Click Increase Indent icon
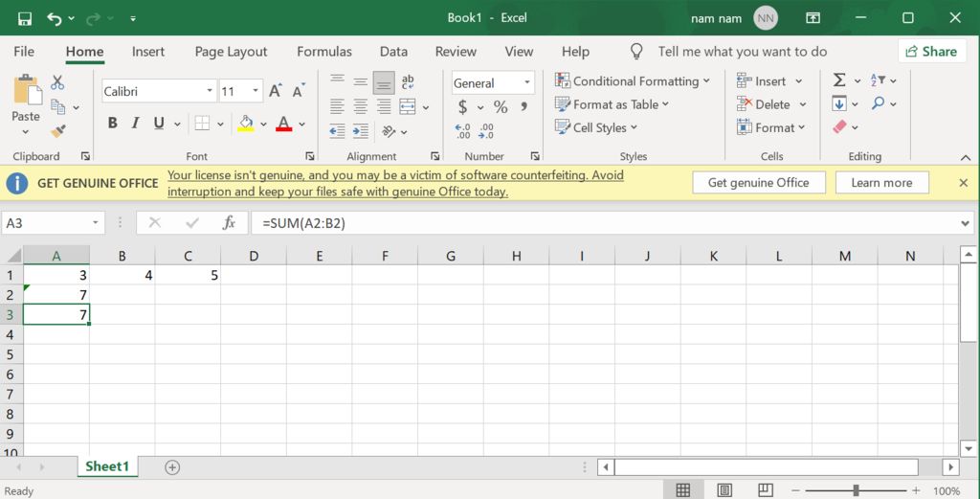The width and height of the screenshot is (980, 499). pyautogui.click(x=361, y=130)
